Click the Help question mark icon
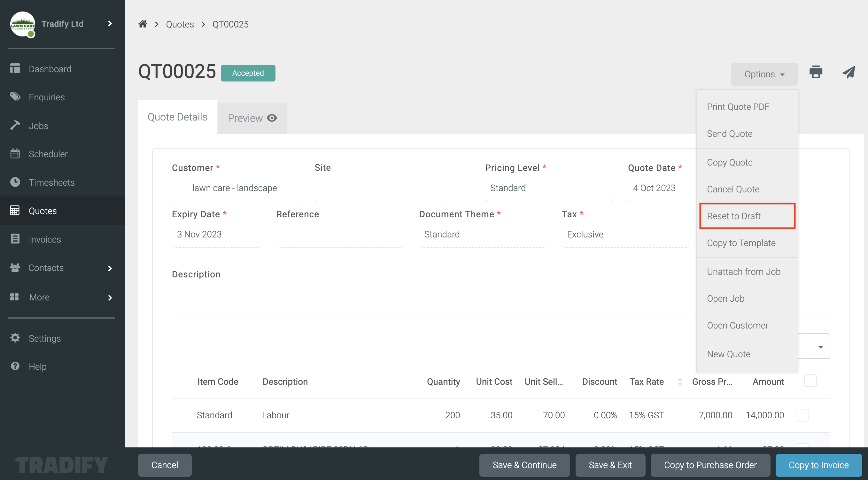 pos(15,366)
